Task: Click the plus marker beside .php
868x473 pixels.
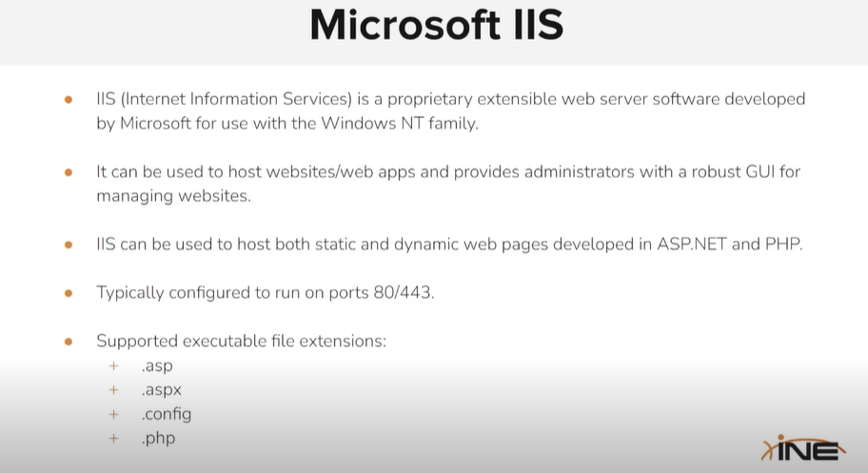Action: pyautogui.click(x=114, y=439)
